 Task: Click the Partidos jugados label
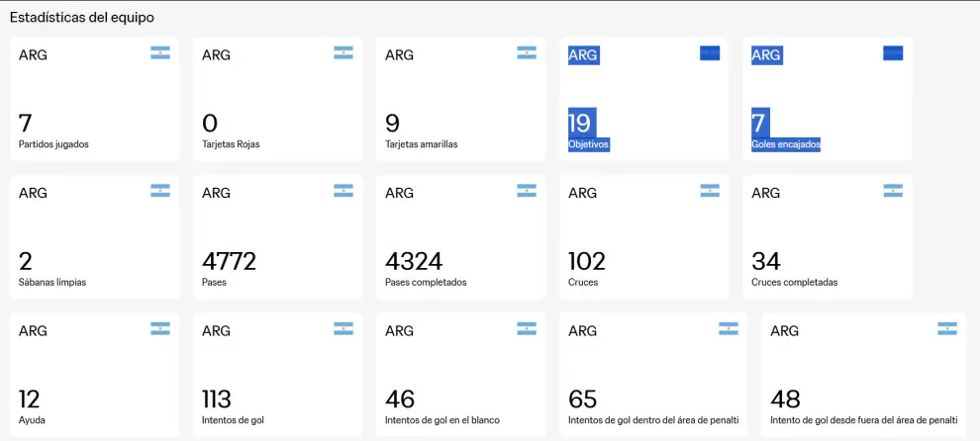tap(53, 144)
